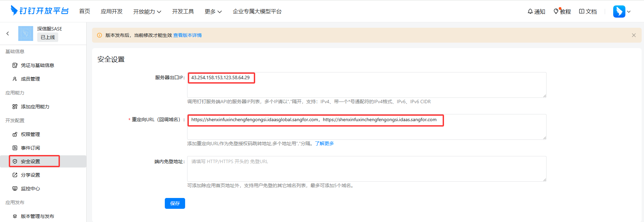The width and height of the screenshot is (644, 222).
Task: Click the 深信服SASE app thumbnail
Action: click(26, 34)
